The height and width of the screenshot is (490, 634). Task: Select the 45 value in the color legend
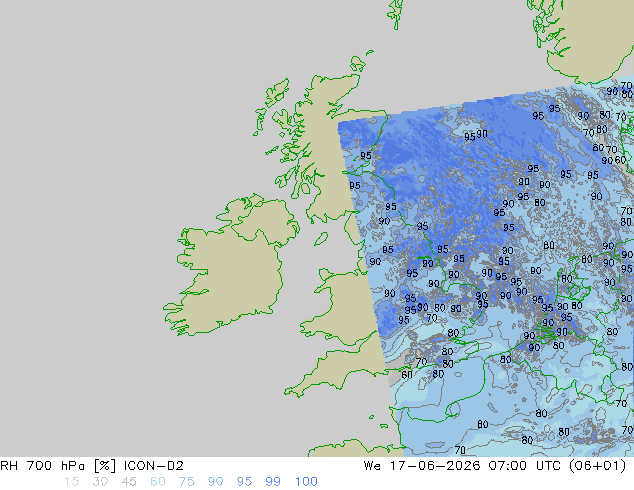point(129,482)
